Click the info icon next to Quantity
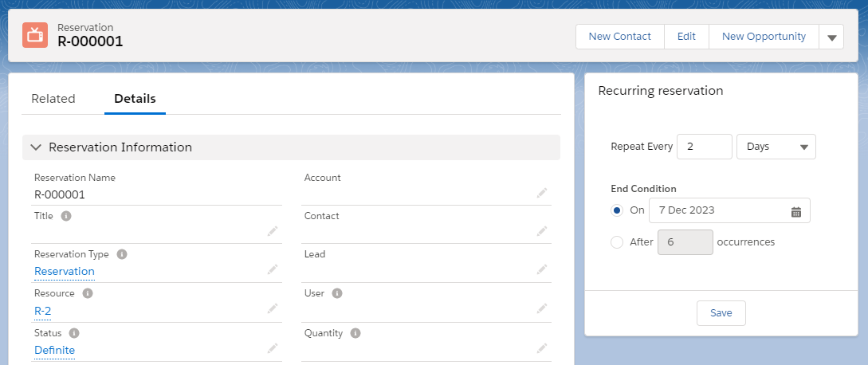This screenshot has height=365, width=868. tap(355, 333)
